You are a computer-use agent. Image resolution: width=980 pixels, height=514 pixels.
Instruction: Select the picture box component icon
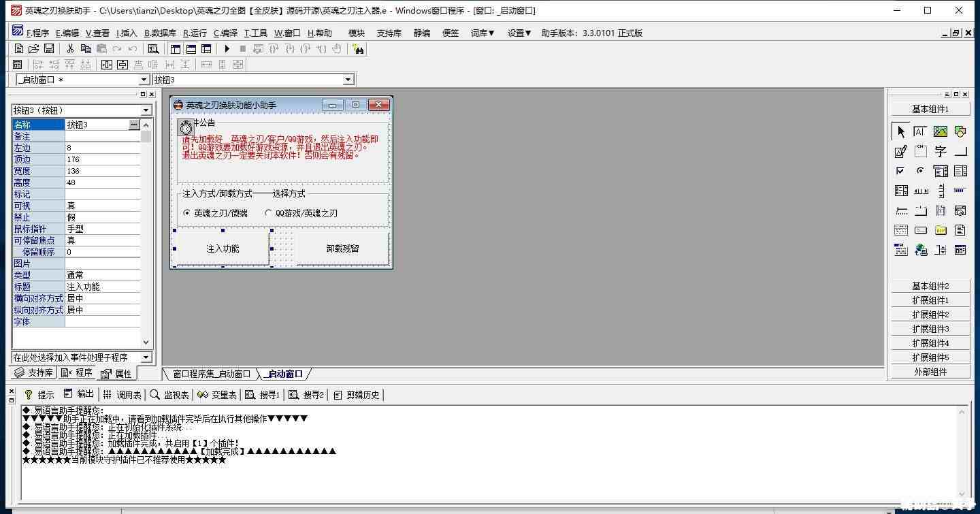click(941, 131)
